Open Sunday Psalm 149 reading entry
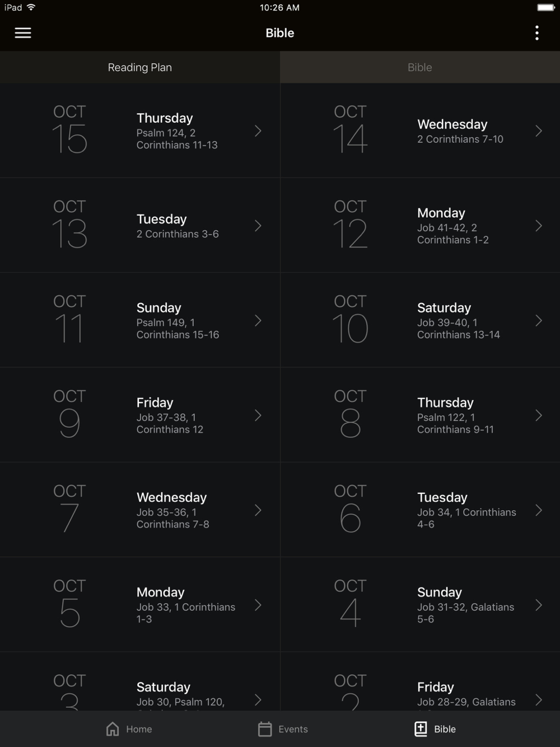Viewport: 560px width, 747px height. tap(140, 320)
